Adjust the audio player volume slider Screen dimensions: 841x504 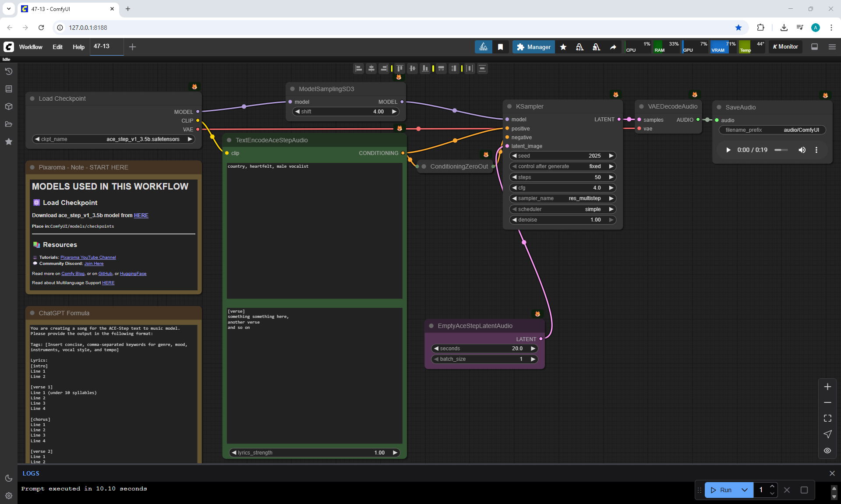(781, 150)
